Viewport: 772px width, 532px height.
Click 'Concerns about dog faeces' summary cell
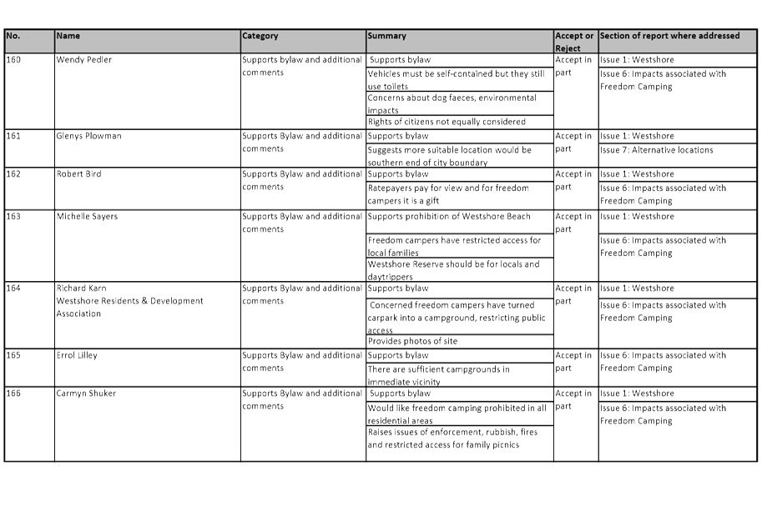coord(460,103)
